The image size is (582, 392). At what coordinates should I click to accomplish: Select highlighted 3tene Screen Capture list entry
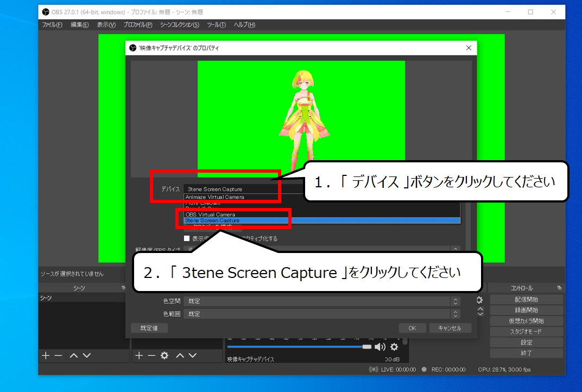(x=322, y=220)
